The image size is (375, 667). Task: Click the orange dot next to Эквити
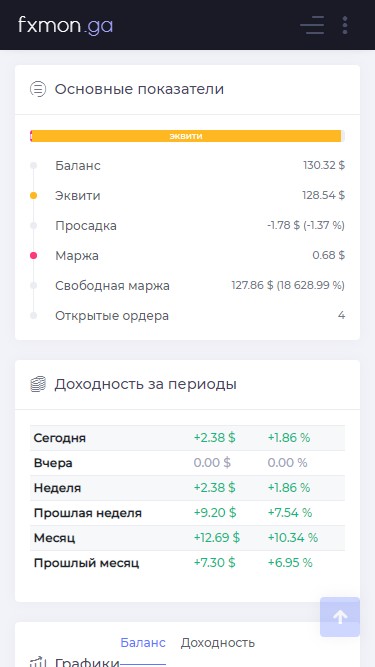34,196
